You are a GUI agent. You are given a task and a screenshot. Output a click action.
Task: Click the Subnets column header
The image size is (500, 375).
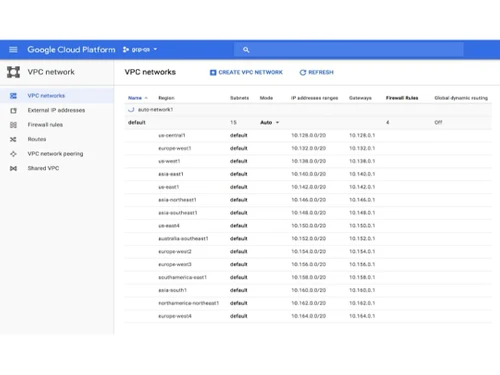tap(239, 98)
